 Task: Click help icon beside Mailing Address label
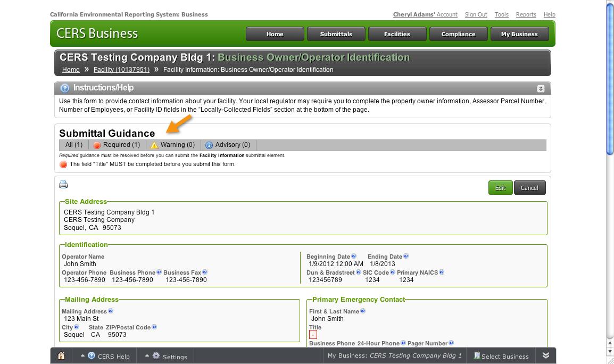pyautogui.click(x=111, y=311)
